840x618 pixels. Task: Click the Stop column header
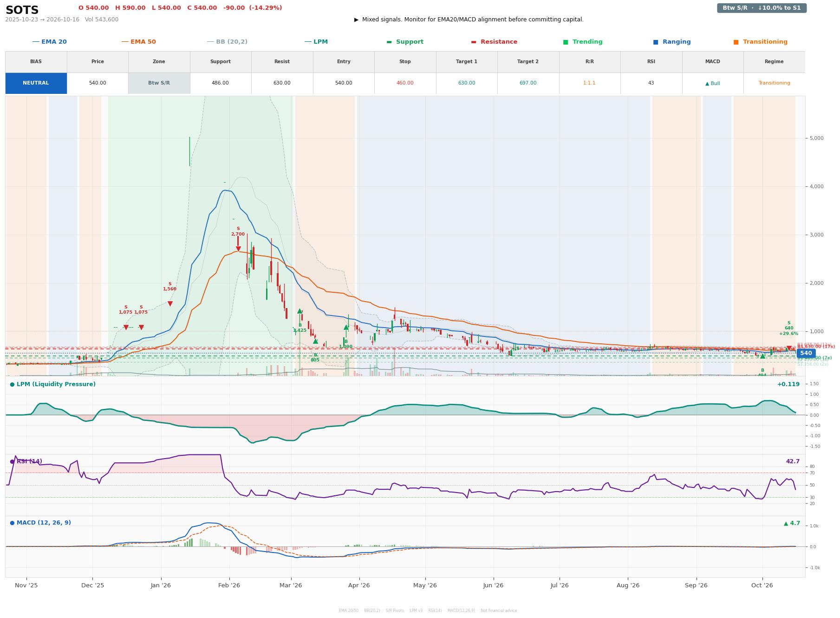(405, 62)
